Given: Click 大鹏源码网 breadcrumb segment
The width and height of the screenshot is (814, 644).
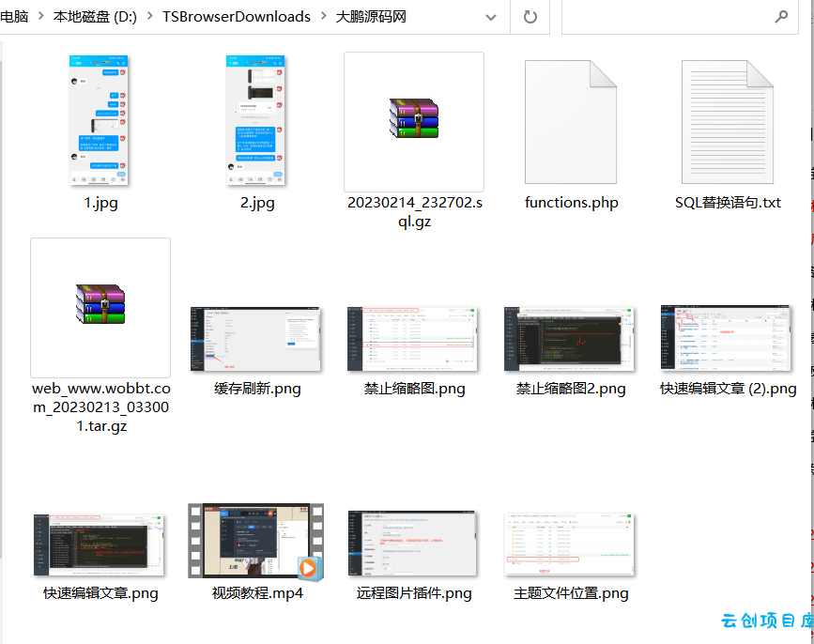Looking at the screenshot, I should (371, 17).
